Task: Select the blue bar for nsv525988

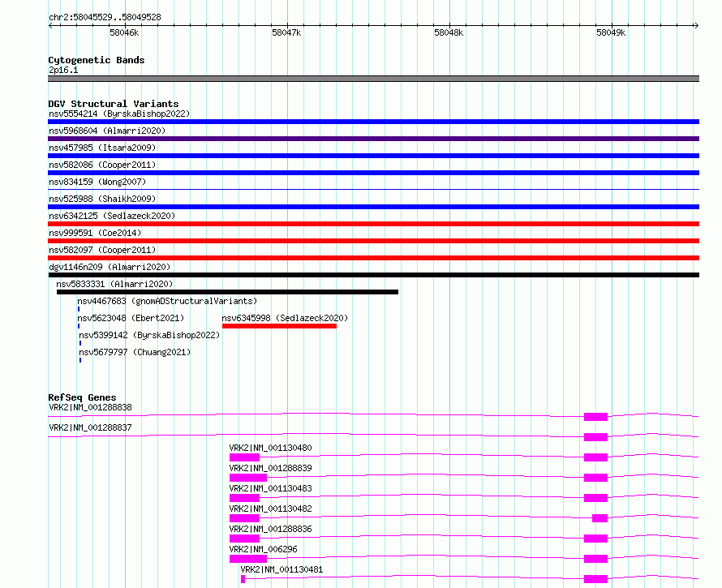Action: click(373, 207)
